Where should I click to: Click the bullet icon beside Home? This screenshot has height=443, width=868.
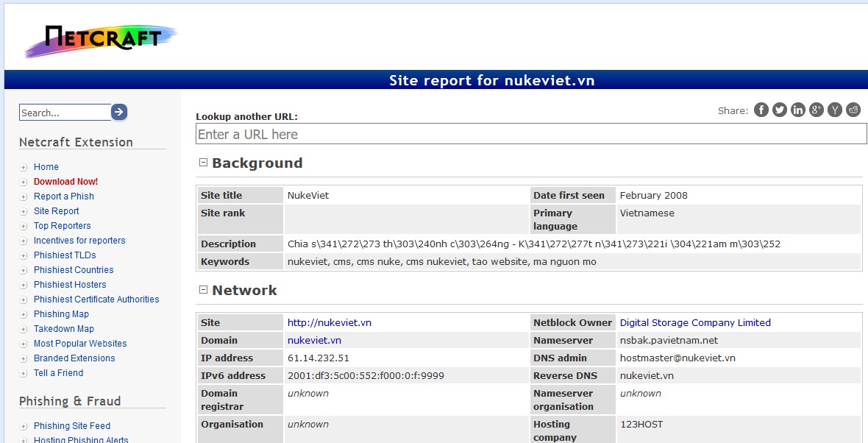click(24, 167)
